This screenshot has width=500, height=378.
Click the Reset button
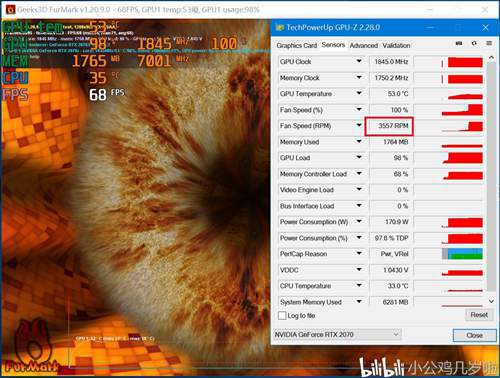[479, 315]
